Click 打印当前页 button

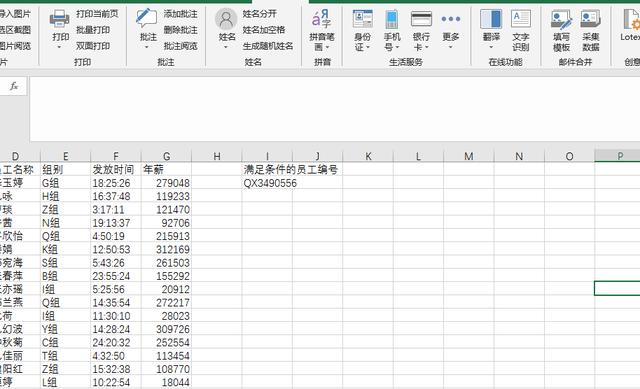pos(97,14)
